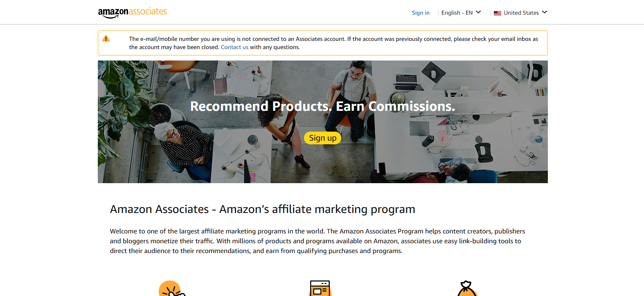Click the Recommend Products. Earn Commissions. headline
The width and height of the screenshot is (644, 296).
(x=322, y=106)
